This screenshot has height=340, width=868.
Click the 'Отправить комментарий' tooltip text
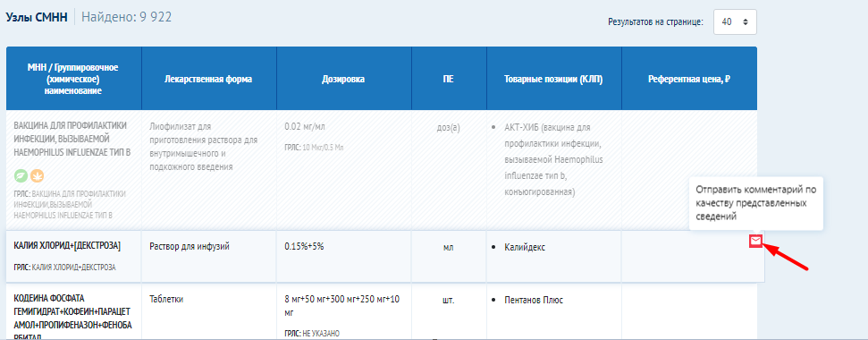(x=755, y=203)
